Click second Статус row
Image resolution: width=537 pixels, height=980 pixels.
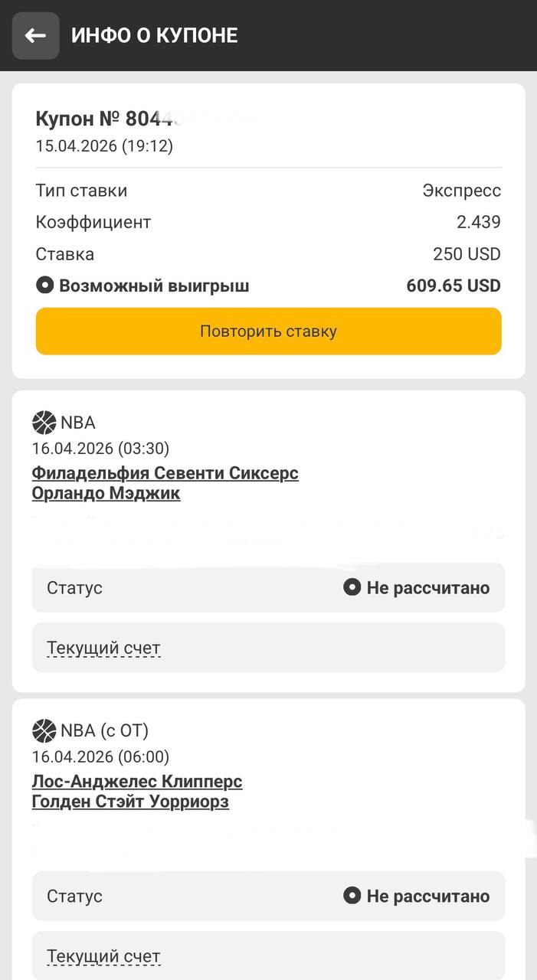(x=268, y=896)
